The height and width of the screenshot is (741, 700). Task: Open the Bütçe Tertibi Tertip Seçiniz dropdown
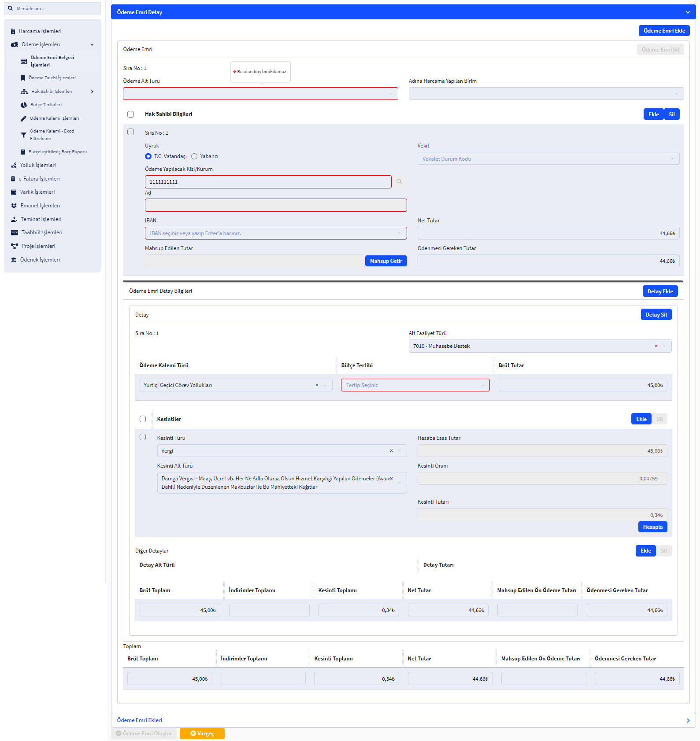415,385
